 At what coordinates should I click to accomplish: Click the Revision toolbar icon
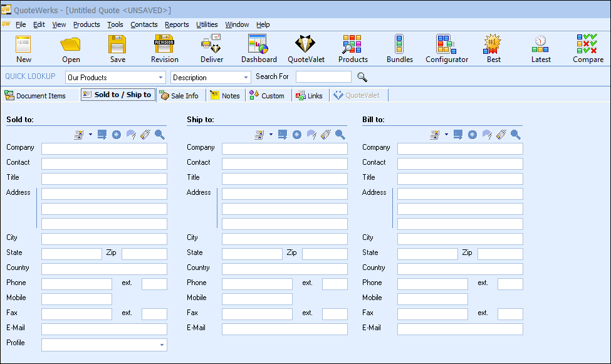(164, 48)
